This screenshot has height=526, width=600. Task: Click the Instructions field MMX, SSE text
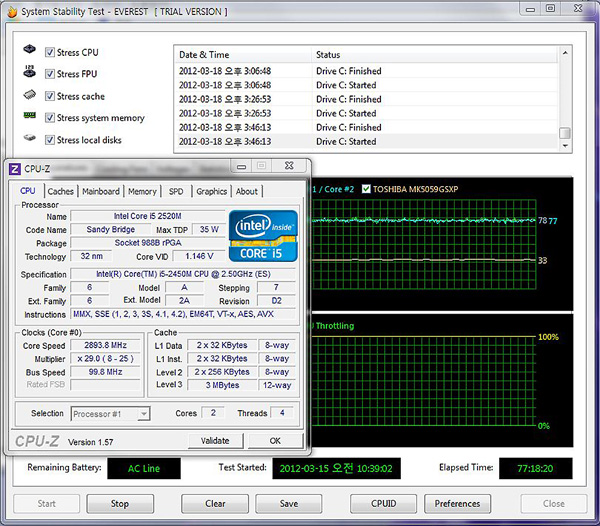click(183, 314)
